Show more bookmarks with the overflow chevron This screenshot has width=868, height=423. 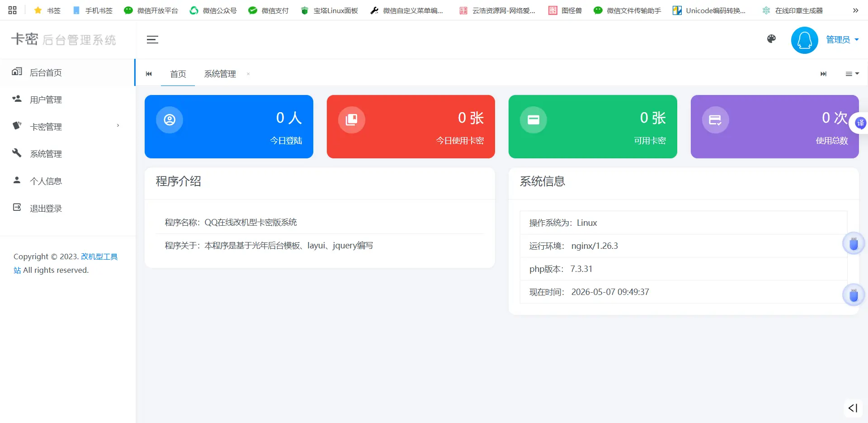(x=855, y=10)
